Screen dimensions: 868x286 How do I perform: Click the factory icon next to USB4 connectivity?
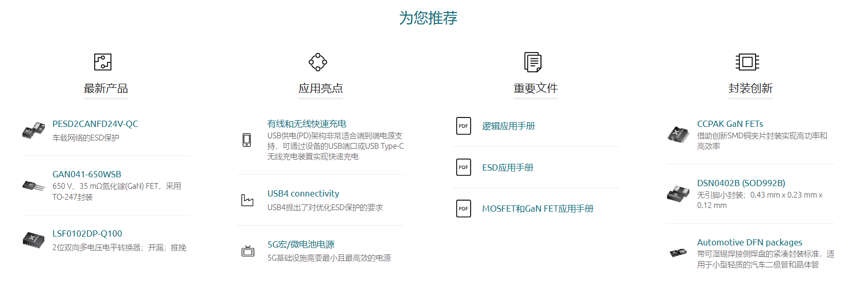coord(247,200)
